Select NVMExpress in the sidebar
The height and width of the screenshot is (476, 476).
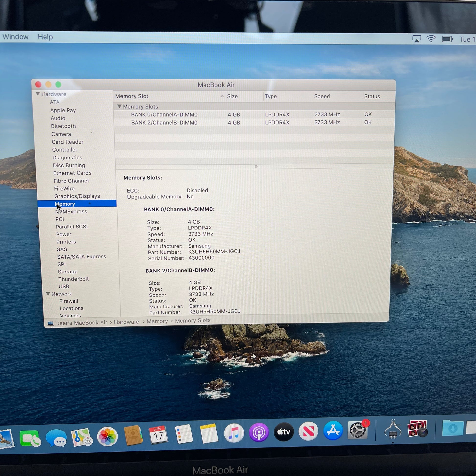tap(71, 211)
